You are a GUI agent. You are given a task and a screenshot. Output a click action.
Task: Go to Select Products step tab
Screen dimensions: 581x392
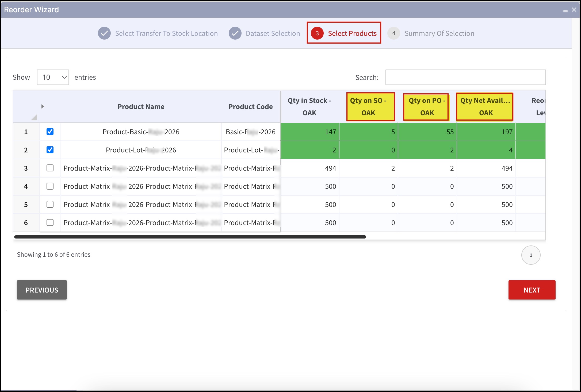point(352,33)
